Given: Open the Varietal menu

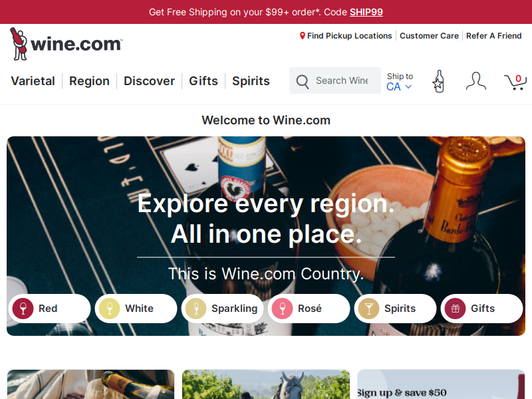Looking at the screenshot, I should pos(33,81).
